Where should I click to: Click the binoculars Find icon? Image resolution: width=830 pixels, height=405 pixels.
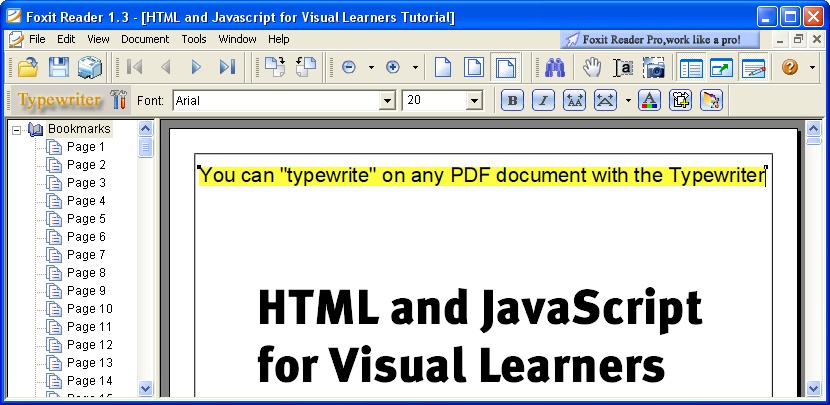(555, 67)
